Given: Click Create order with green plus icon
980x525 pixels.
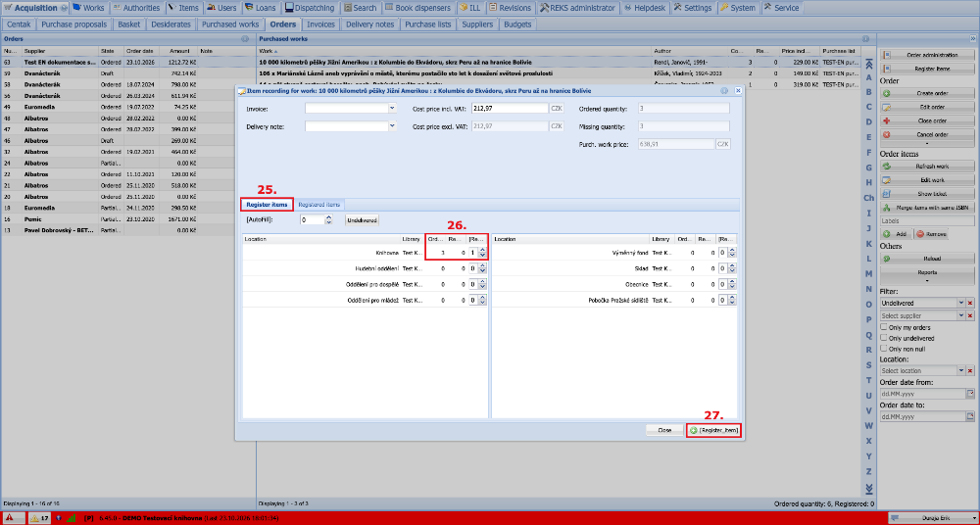Looking at the screenshot, I should coord(927,93).
